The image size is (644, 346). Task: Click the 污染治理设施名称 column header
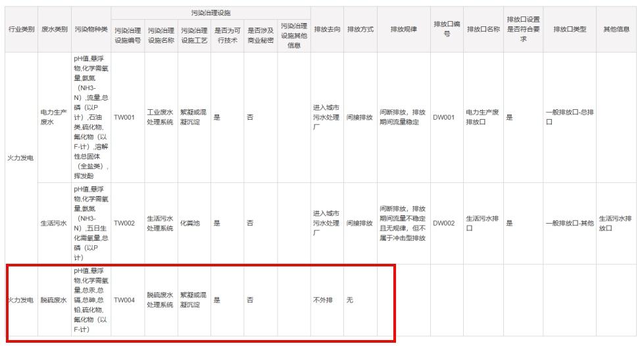(161, 36)
